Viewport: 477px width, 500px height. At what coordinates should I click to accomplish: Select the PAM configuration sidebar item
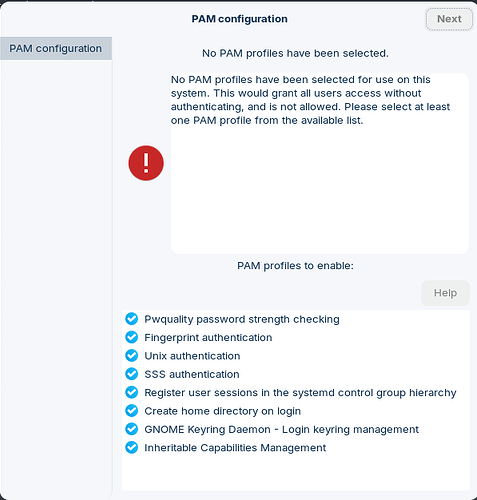(56, 48)
